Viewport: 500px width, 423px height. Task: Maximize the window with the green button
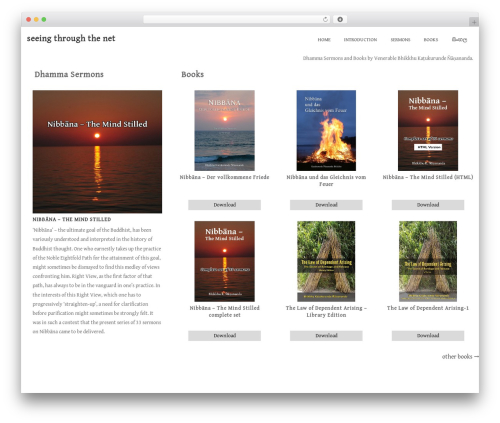tap(44, 19)
